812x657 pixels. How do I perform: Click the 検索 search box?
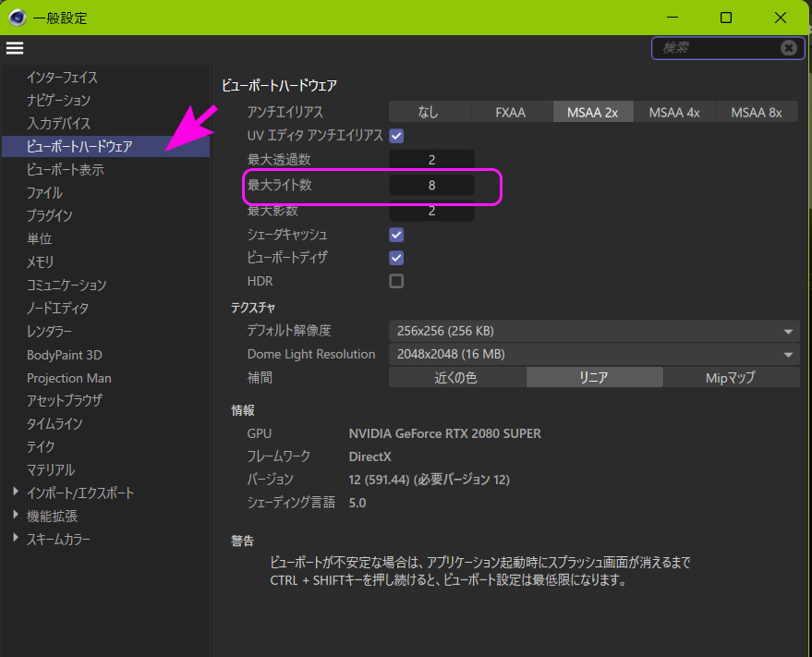(715, 48)
